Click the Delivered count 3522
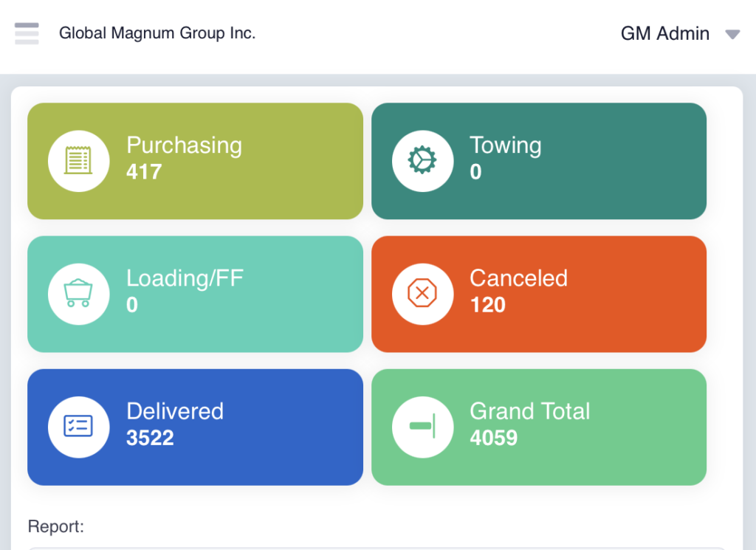The height and width of the screenshot is (550, 756). 150,438
